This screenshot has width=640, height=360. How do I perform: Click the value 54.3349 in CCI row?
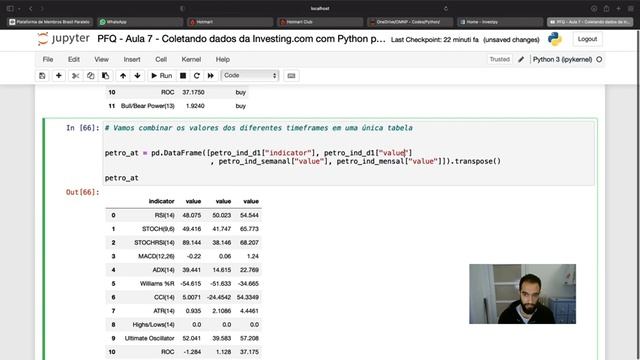coord(248,297)
